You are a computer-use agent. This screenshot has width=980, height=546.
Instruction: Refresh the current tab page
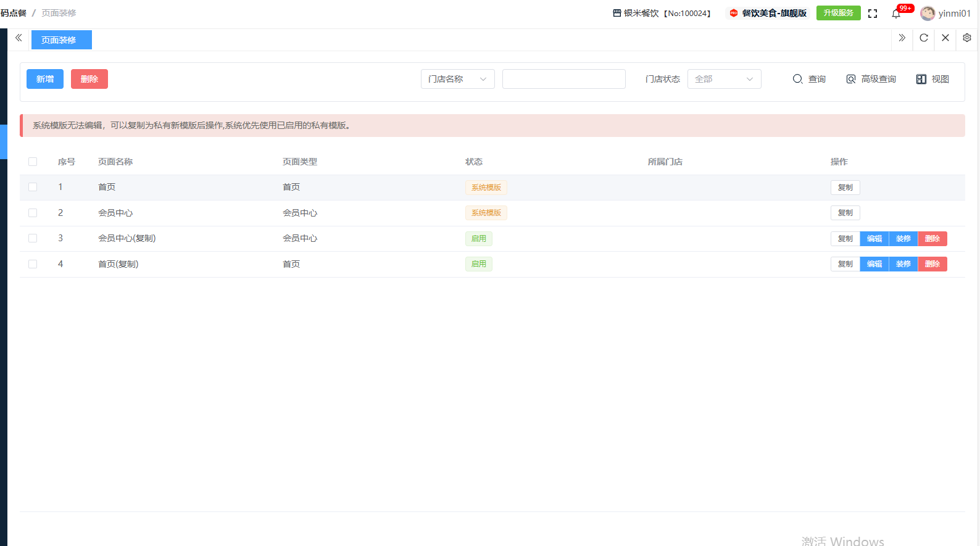pyautogui.click(x=924, y=38)
